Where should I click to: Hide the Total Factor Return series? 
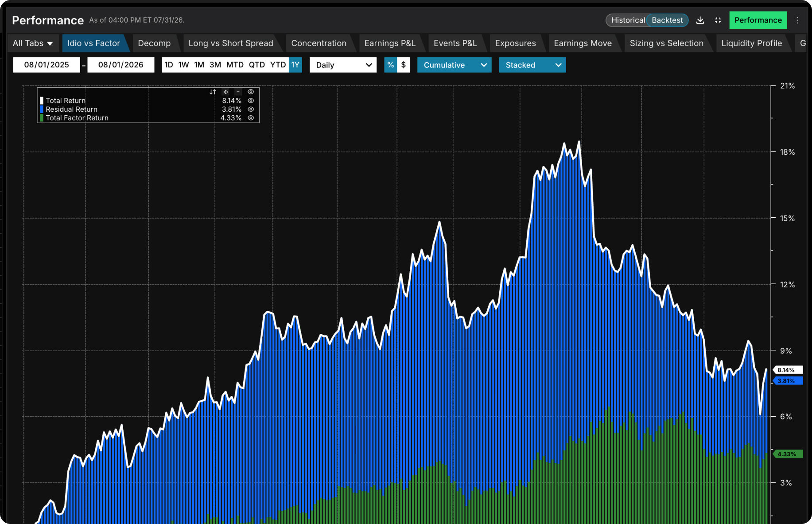tap(251, 118)
